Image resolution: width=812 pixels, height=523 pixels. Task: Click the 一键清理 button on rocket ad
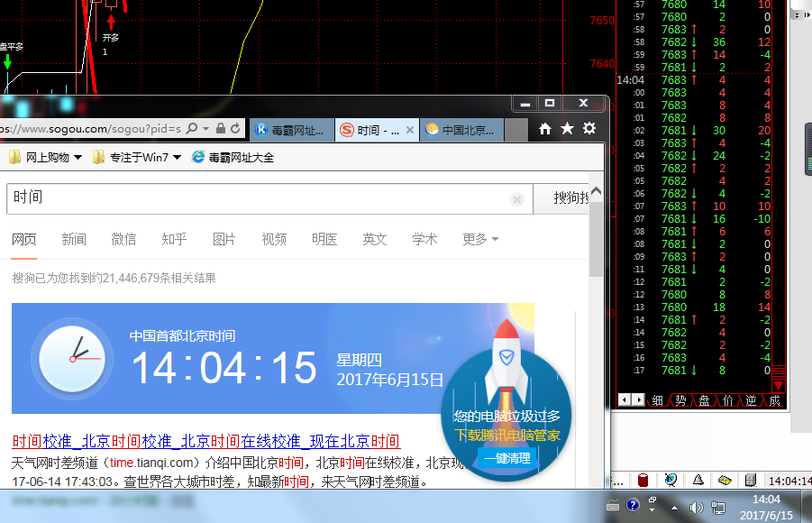tap(506, 458)
